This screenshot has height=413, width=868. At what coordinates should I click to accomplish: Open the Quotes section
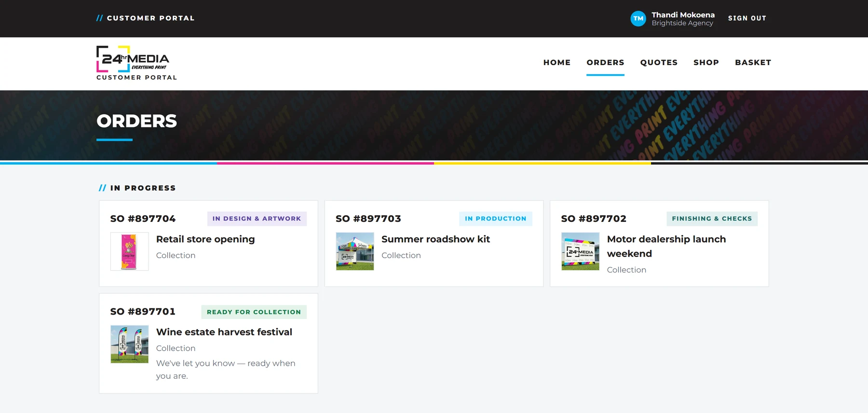(x=659, y=62)
